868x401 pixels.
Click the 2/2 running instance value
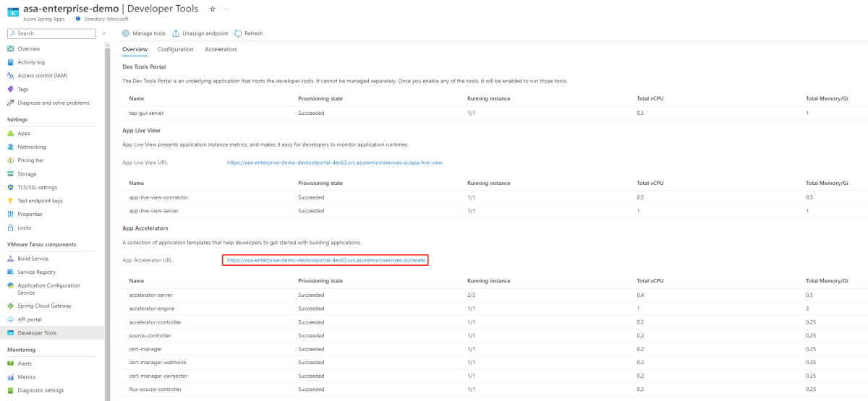[472, 295]
